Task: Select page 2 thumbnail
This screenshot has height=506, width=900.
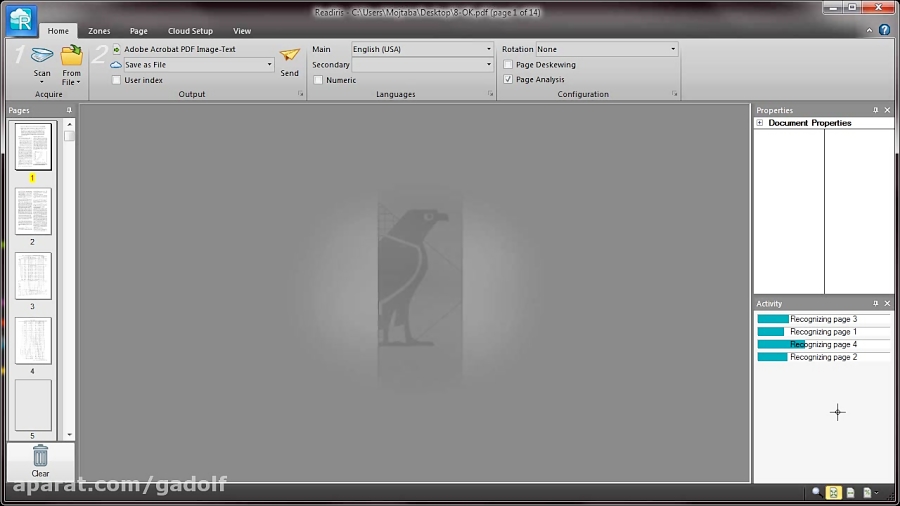Action: coord(33,211)
